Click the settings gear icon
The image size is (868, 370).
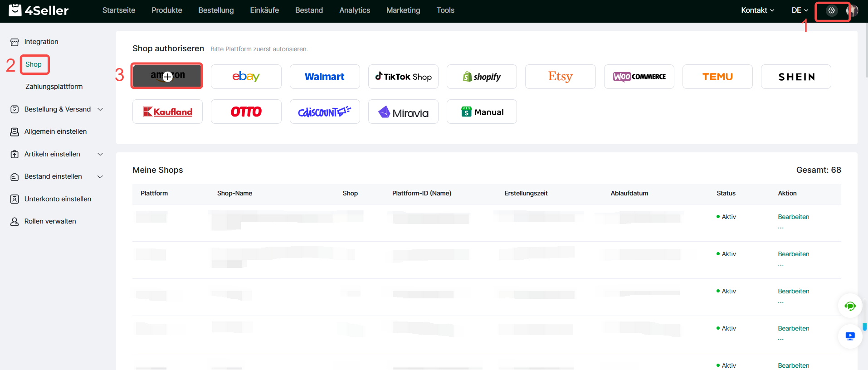click(x=831, y=10)
